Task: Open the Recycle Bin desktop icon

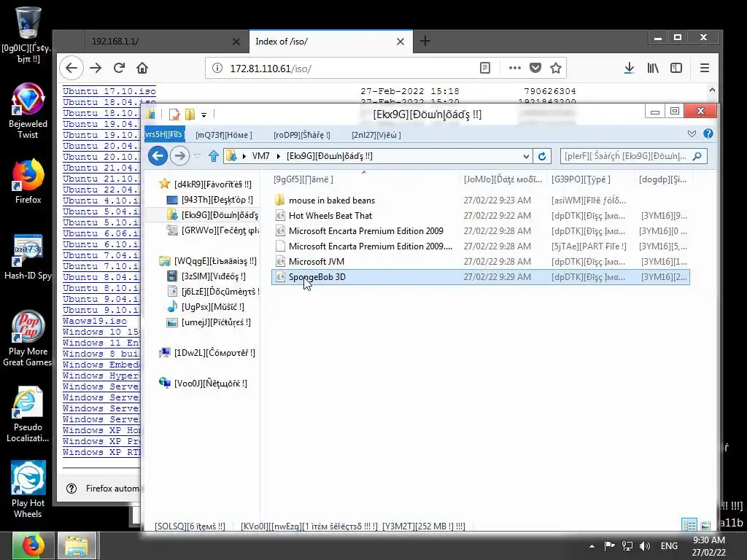Action: (27, 34)
